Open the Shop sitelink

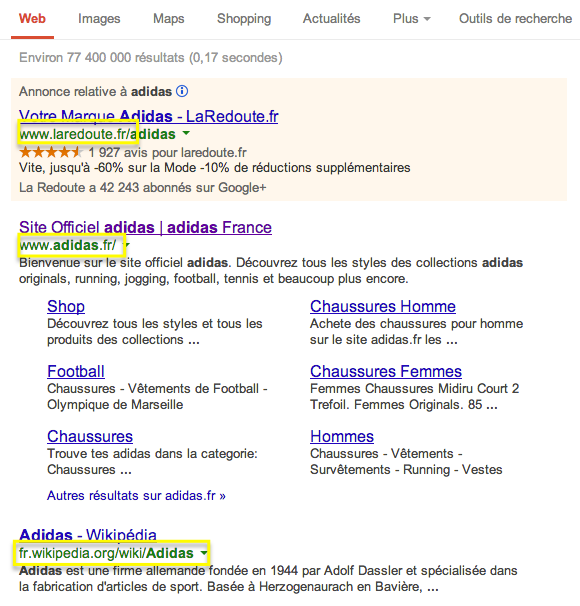[66, 306]
